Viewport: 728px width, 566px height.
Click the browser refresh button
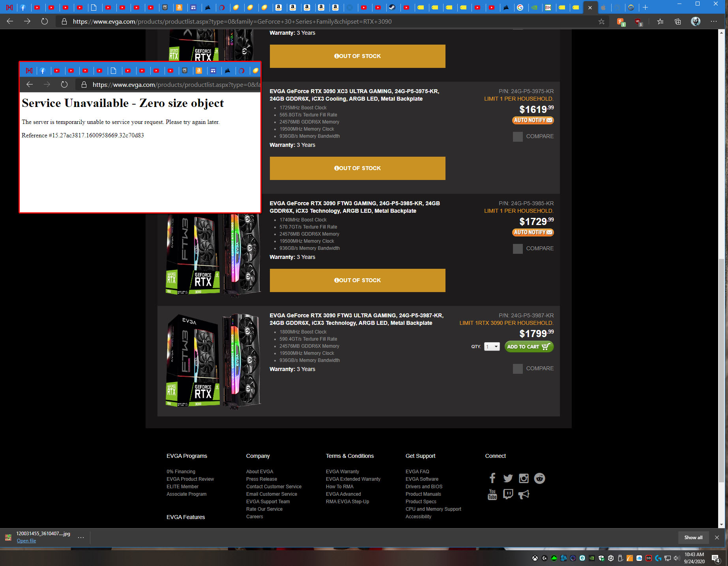[45, 21]
